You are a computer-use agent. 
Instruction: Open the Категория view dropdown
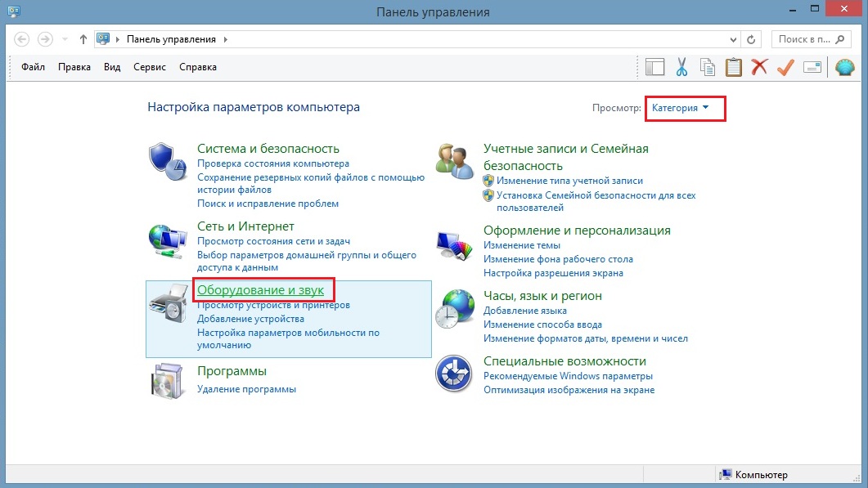pos(680,108)
